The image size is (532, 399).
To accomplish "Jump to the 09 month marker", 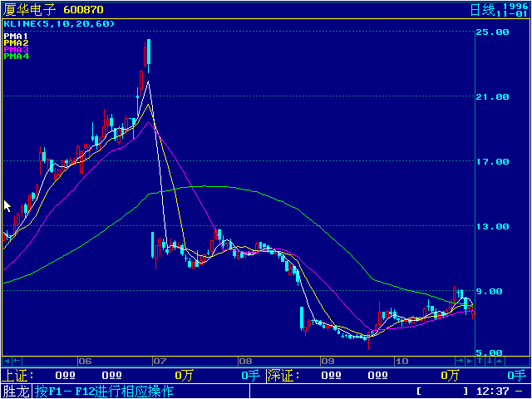I will pyautogui.click(x=328, y=362).
